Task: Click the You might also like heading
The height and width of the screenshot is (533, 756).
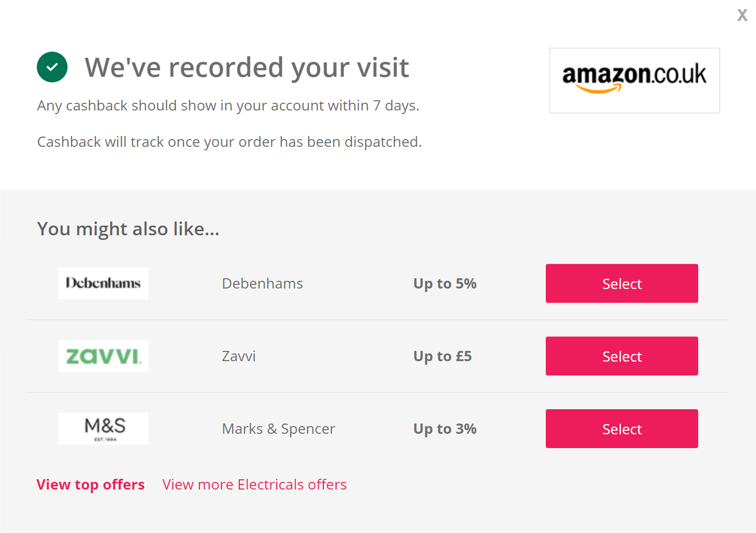Action: (x=128, y=229)
